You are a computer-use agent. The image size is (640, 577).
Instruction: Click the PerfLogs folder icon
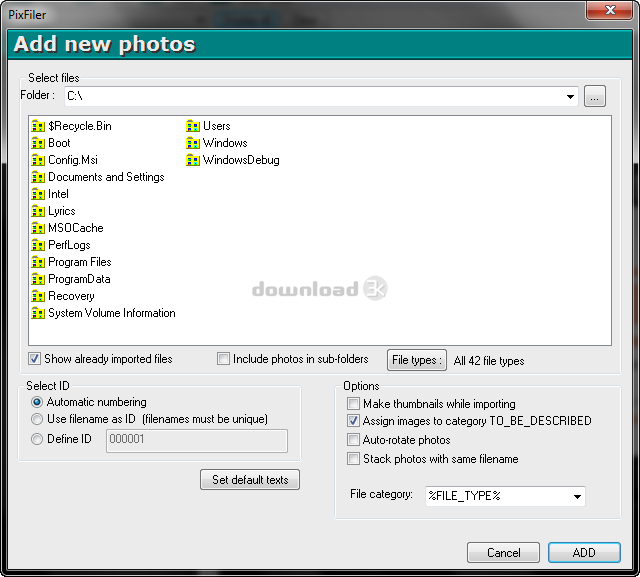(38, 245)
